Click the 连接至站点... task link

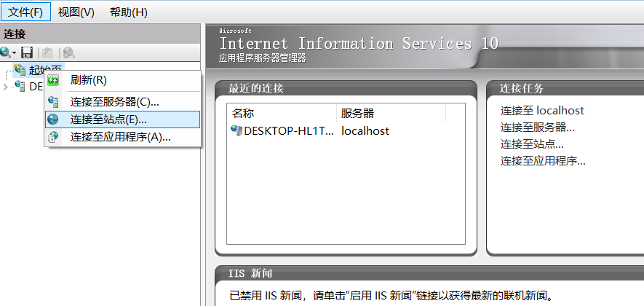pyautogui.click(x=532, y=144)
